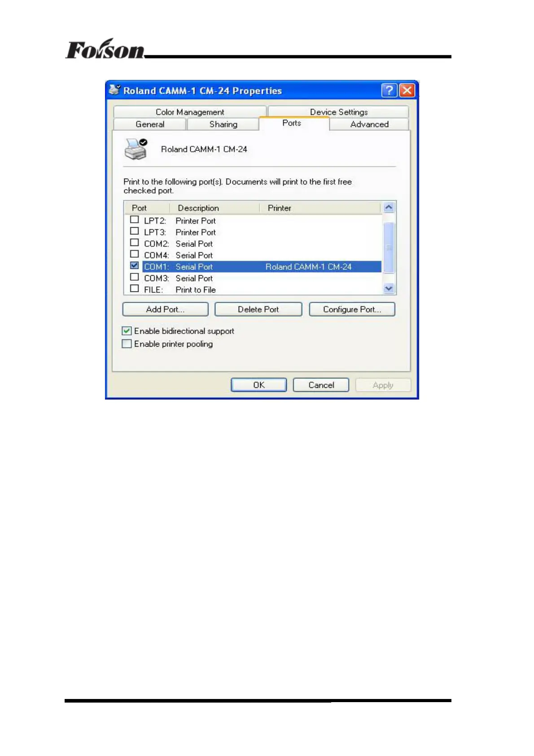Screen dimensions: 534x756
Task: Select the COM4: port row text
Action: click(x=156, y=255)
